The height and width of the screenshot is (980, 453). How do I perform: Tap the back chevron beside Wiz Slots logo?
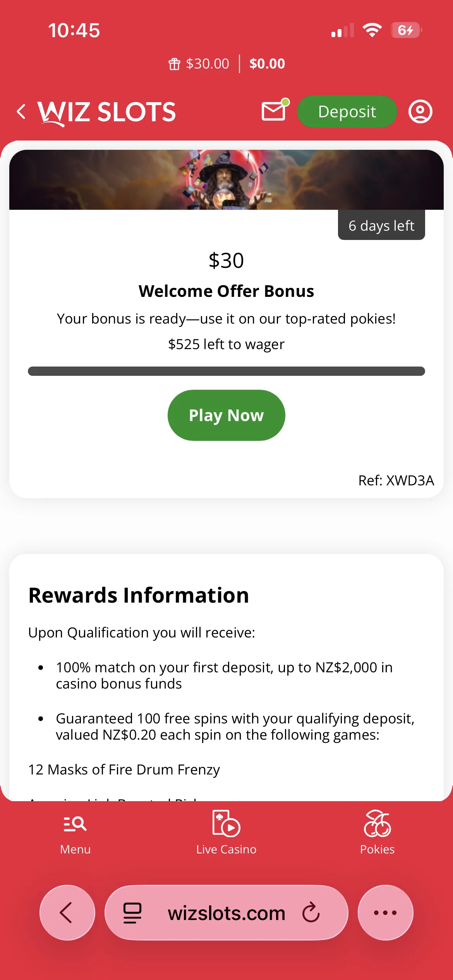coord(22,111)
